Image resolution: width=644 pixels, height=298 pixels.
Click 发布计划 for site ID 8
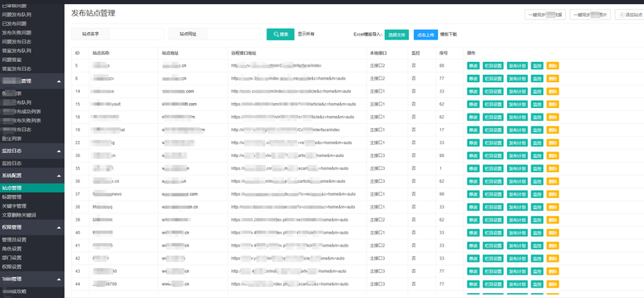pyautogui.click(x=517, y=78)
